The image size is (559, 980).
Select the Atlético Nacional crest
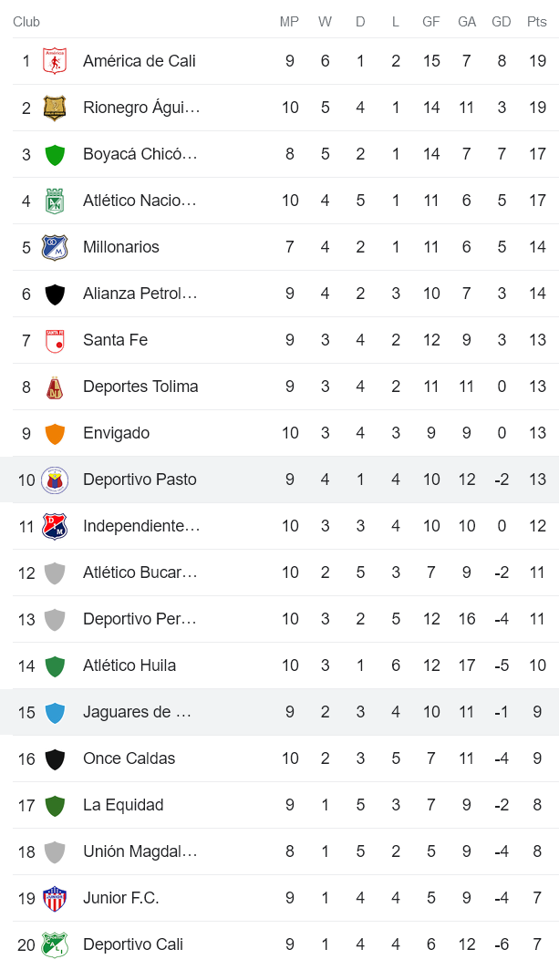point(55,201)
